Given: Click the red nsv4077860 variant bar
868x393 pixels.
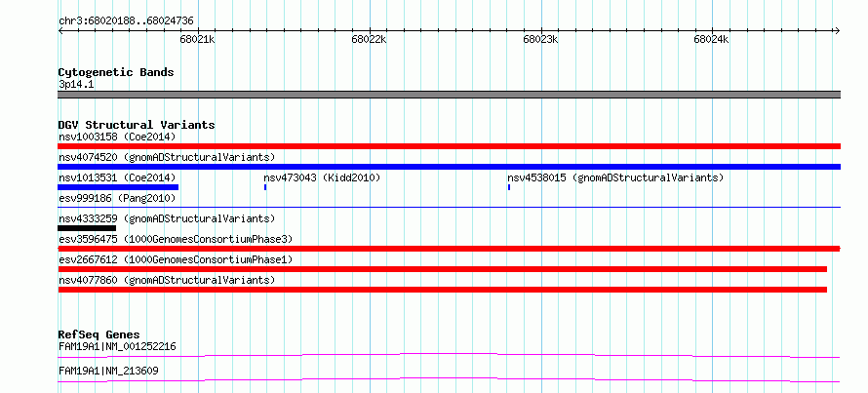Looking at the screenshot, I should pyautogui.click(x=443, y=290).
